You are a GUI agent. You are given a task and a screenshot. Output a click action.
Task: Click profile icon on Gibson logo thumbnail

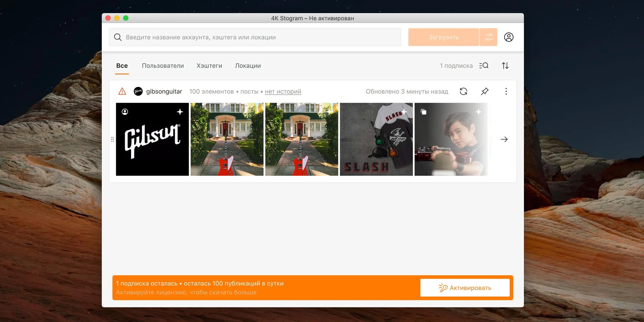(x=125, y=112)
